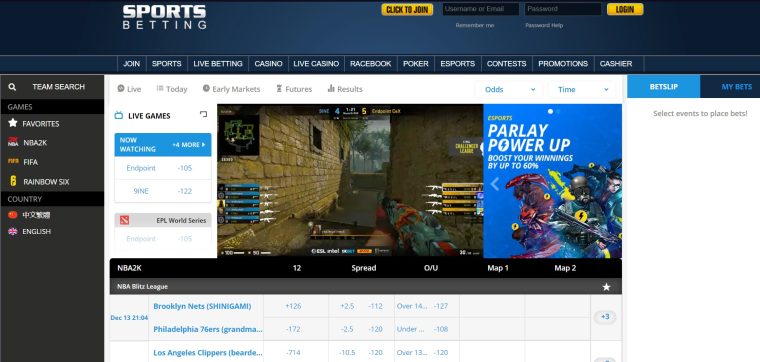This screenshot has height=362, width=760.
Task: Choose the English UK flag icon
Action: coord(13,231)
